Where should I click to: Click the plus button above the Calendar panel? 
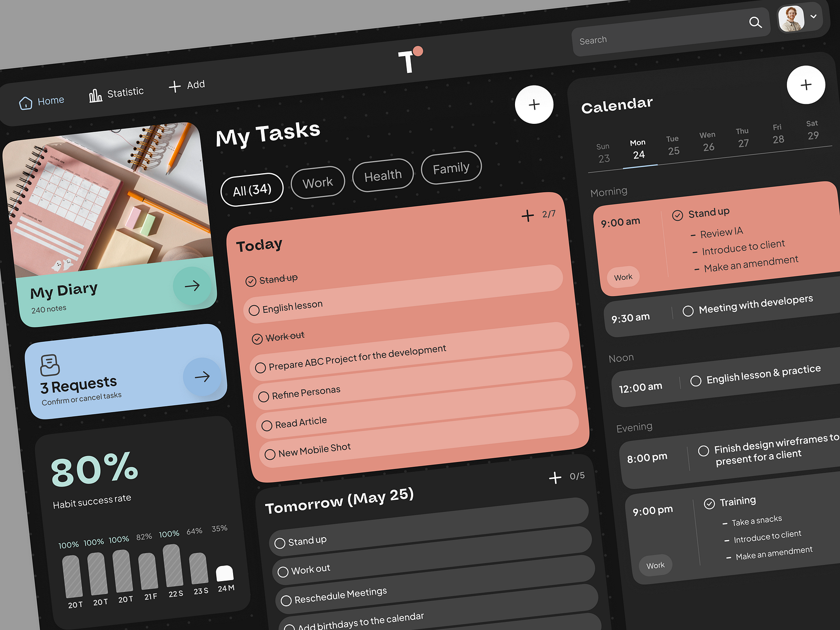806,85
